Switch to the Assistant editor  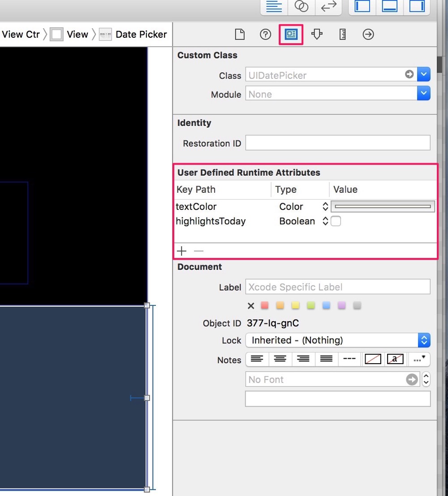click(302, 6)
